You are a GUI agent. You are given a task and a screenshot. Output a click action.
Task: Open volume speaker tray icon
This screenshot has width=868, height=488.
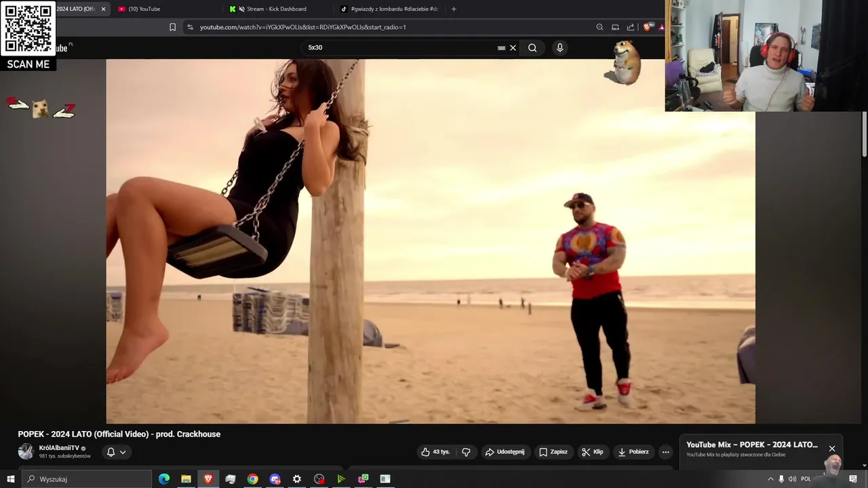pos(792,479)
